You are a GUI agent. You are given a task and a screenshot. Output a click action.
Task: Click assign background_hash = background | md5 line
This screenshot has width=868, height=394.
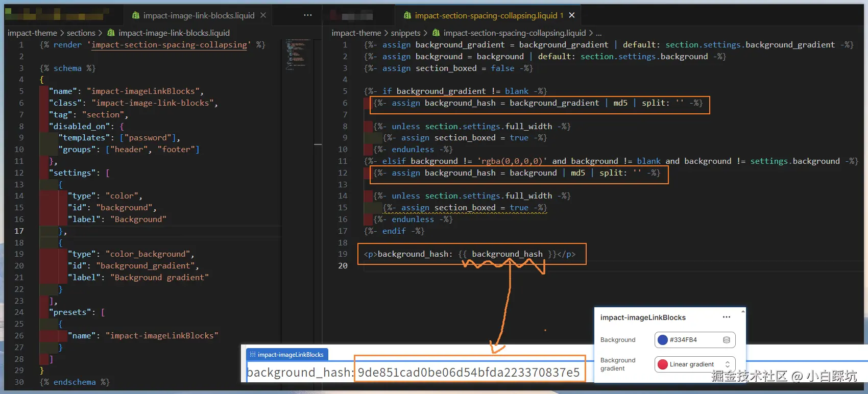[517, 173]
